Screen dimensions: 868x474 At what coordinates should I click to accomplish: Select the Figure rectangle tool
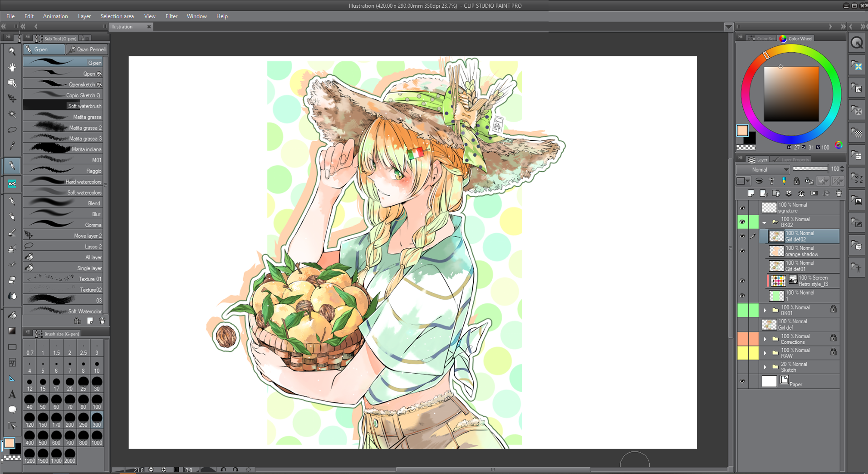(x=12, y=347)
